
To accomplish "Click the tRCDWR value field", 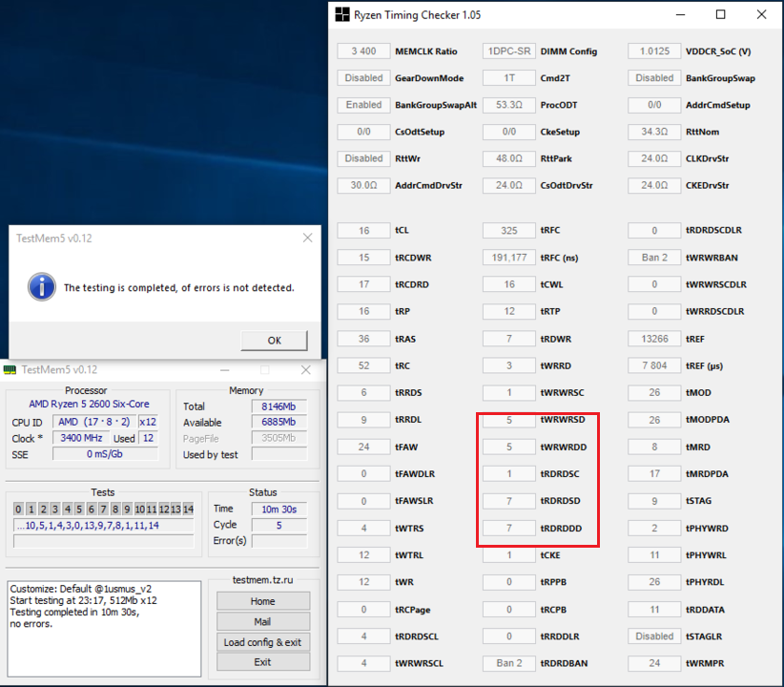I will pyautogui.click(x=363, y=258).
